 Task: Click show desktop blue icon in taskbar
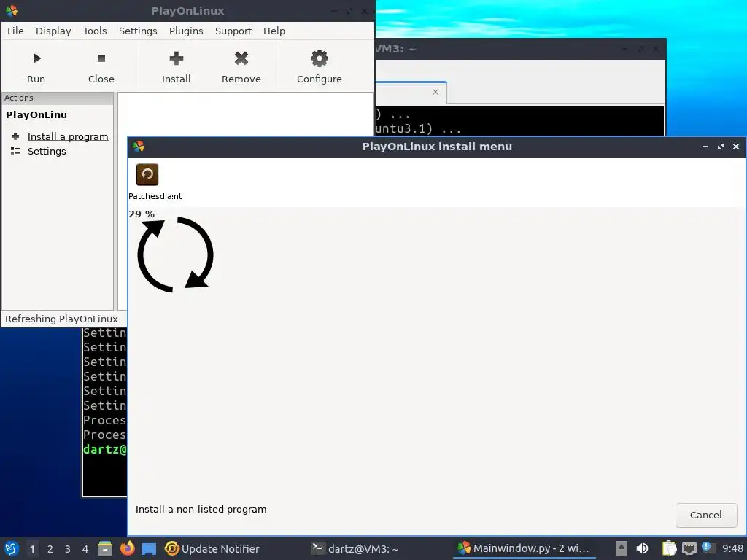[149, 549]
